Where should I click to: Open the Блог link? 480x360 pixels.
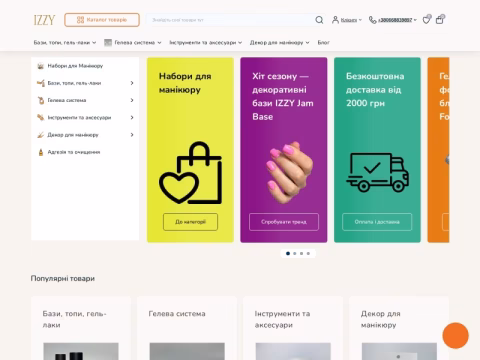click(323, 42)
